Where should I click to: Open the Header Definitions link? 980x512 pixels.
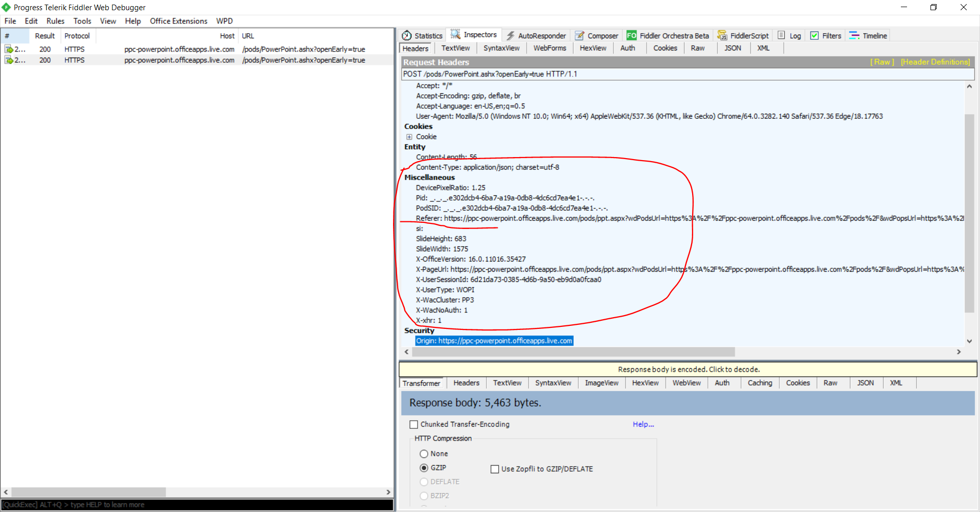(x=935, y=62)
